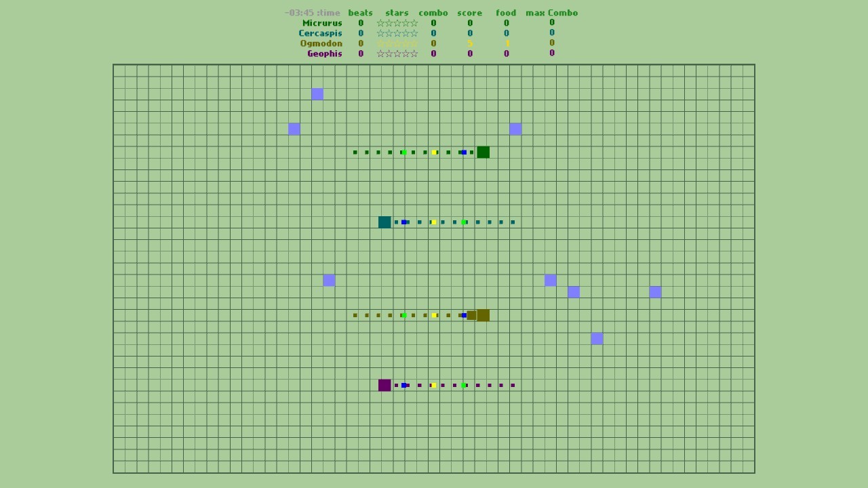Click the Ogmodon name label
Viewport: 868px width, 488px height.
pyautogui.click(x=322, y=43)
